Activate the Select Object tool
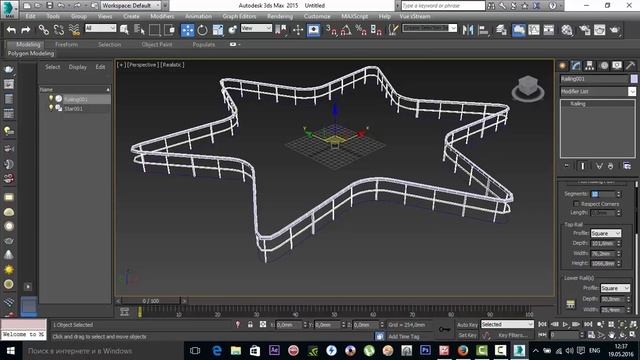 [124, 30]
